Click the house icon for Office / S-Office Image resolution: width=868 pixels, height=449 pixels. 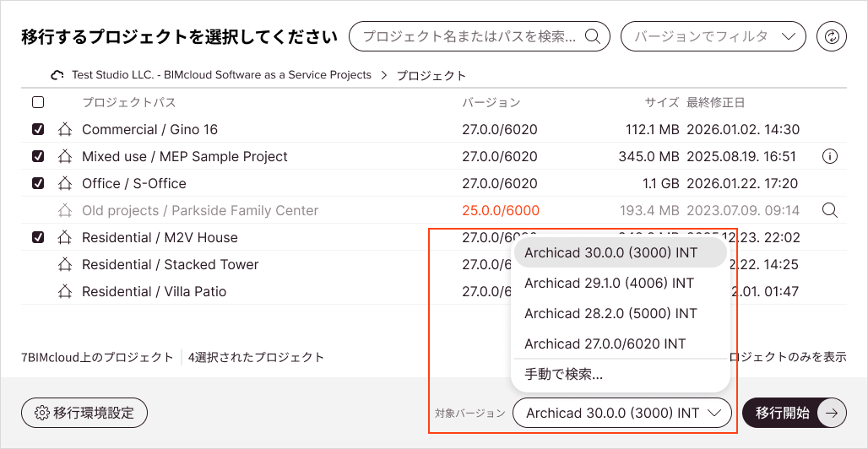pyautogui.click(x=65, y=183)
